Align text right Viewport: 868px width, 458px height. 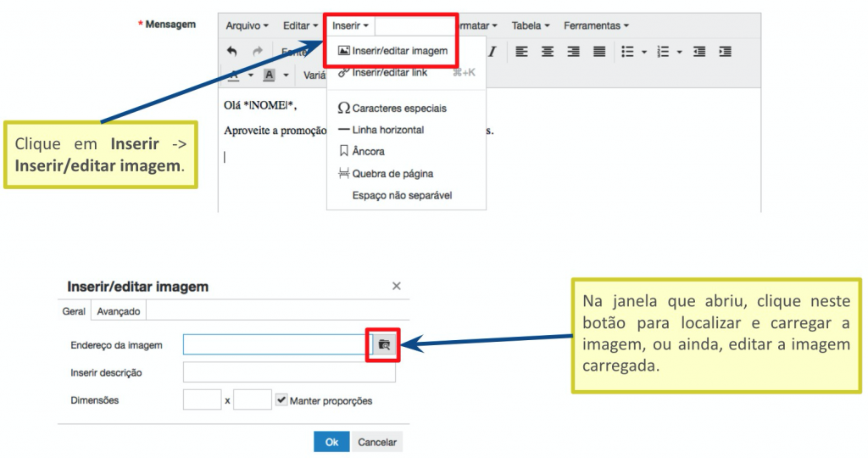click(574, 52)
